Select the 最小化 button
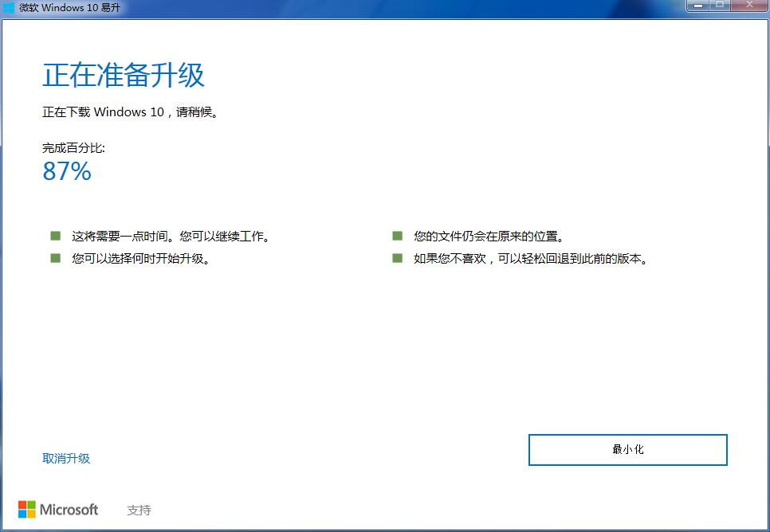The image size is (770, 532). 627,449
